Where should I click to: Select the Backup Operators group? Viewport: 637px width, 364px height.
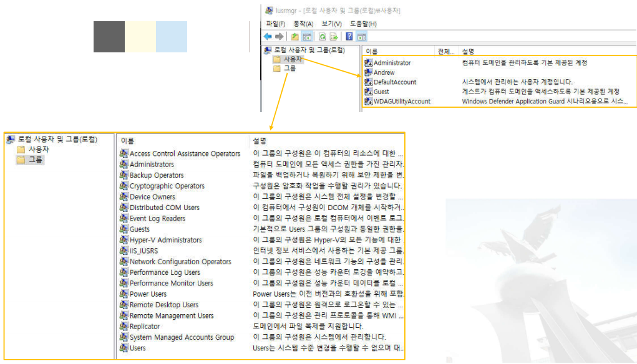(152, 175)
